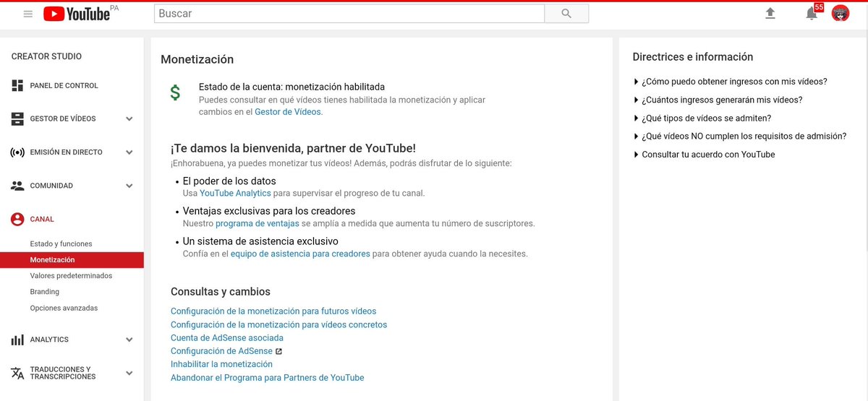Select the Monetización submenu item

click(x=72, y=260)
